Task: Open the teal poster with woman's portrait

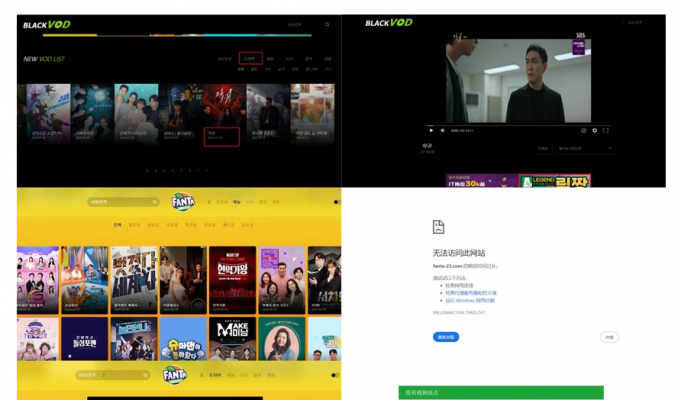Action: click(x=281, y=338)
